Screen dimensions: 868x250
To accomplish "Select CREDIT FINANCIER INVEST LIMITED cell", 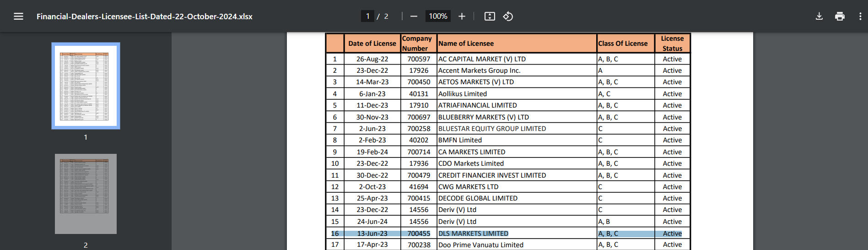I will click(x=517, y=175).
